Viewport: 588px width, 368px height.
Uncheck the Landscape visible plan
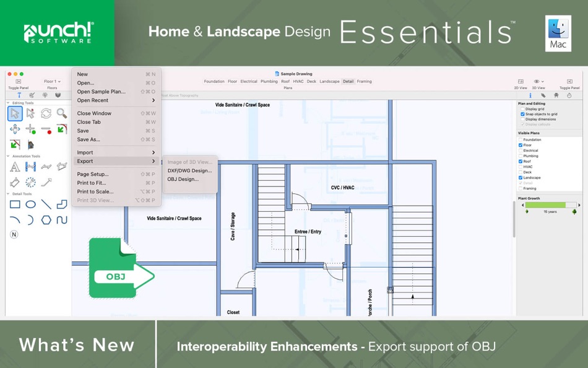pos(521,178)
